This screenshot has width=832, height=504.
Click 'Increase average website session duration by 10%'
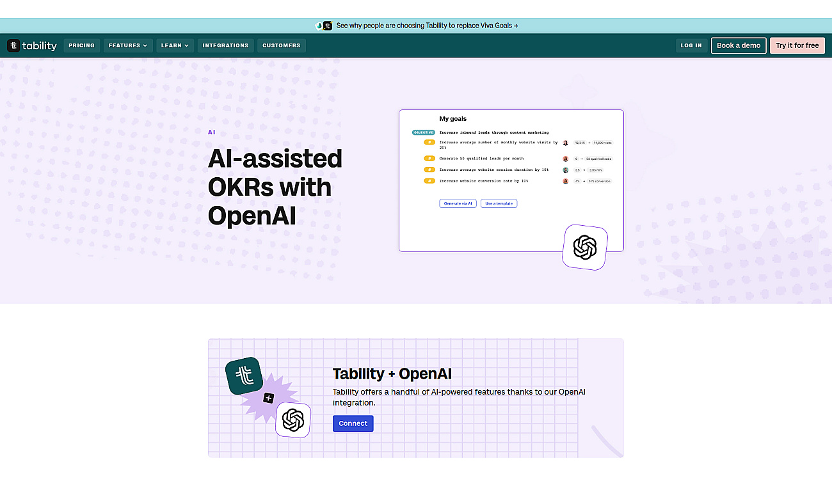[x=494, y=170]
